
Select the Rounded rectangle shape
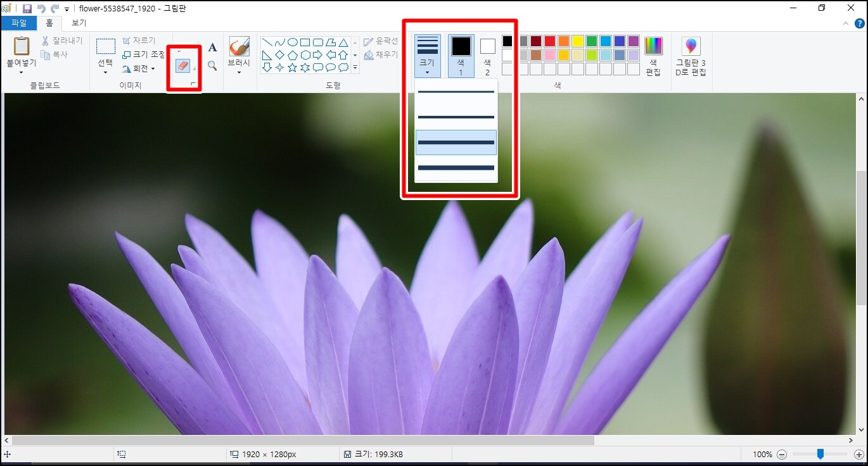[318, 42]
